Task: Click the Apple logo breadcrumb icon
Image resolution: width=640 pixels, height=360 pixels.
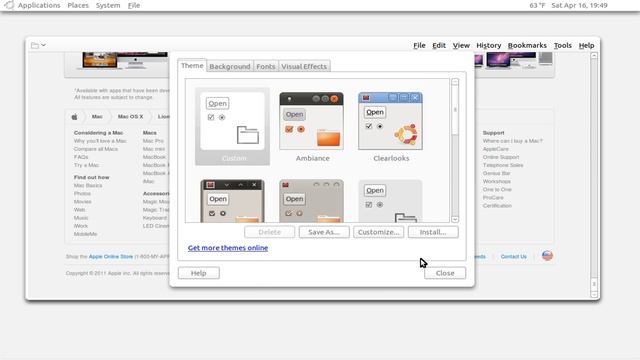Action: click(74, 117)
